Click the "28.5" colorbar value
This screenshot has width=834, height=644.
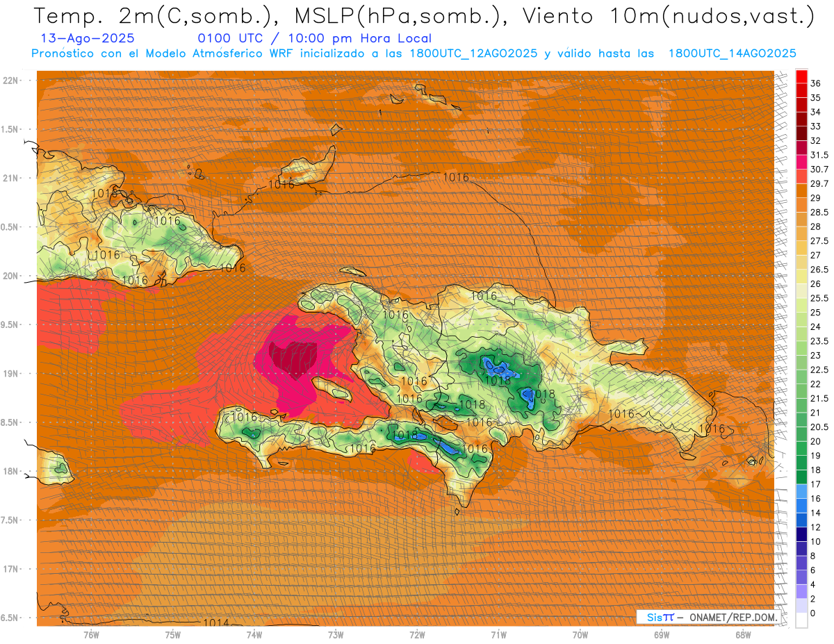(819, 212)
